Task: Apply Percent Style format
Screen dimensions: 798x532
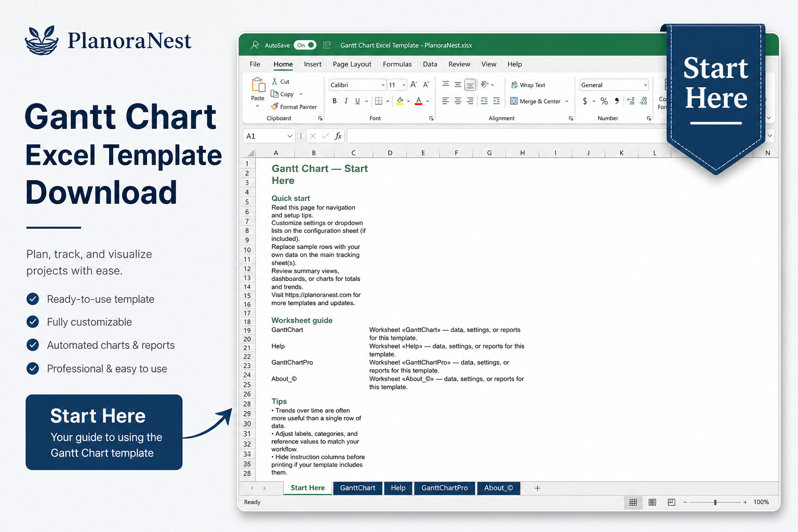Action: pyautogui.click(x=604, y=101)
